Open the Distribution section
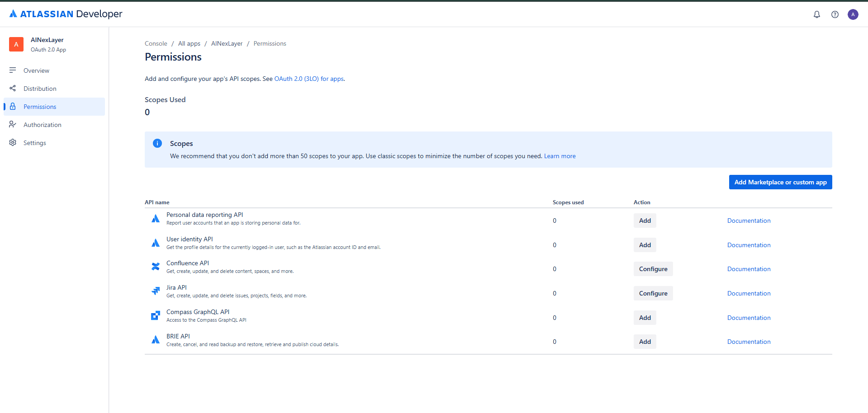Screen dimensions: 868x413 [41, 88]
